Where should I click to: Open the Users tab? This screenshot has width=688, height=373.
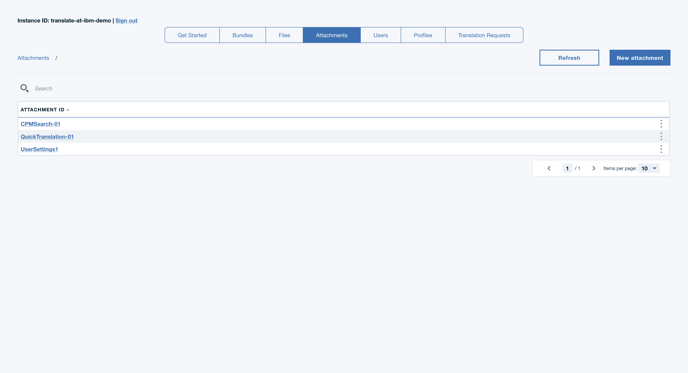pyautogui.click(x=380, y=35)
